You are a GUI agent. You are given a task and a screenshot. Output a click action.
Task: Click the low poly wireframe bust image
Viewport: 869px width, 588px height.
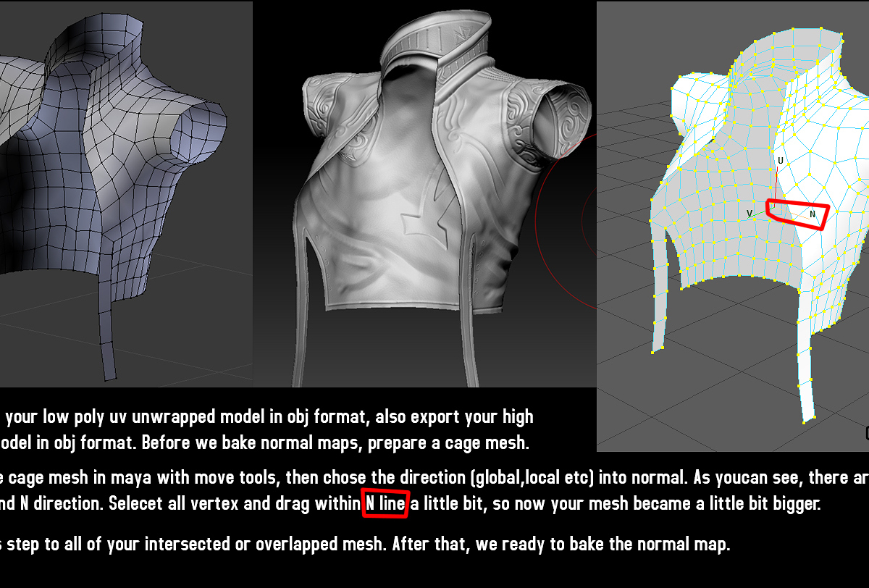point(126,193)
